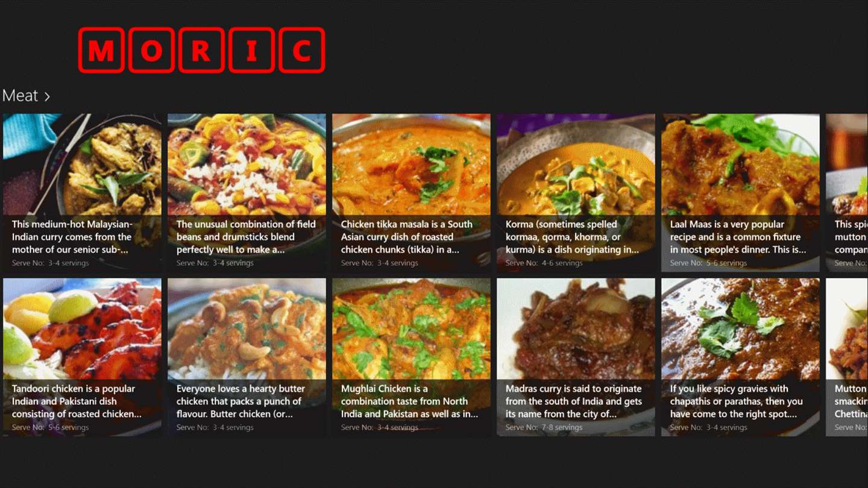The image size is (868, 488).
Task: Select the butter chicken recipe tile
Action: click(247, 357)
